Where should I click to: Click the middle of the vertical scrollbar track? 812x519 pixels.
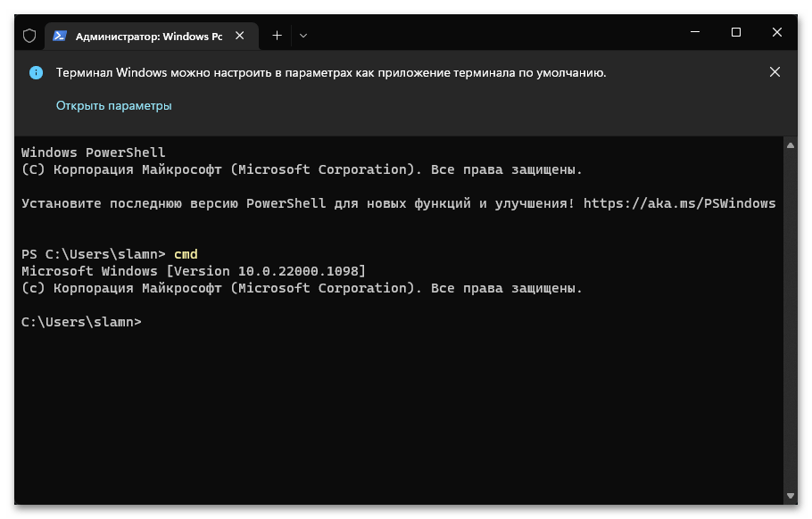pyautogui.click(x=790, y=321)
